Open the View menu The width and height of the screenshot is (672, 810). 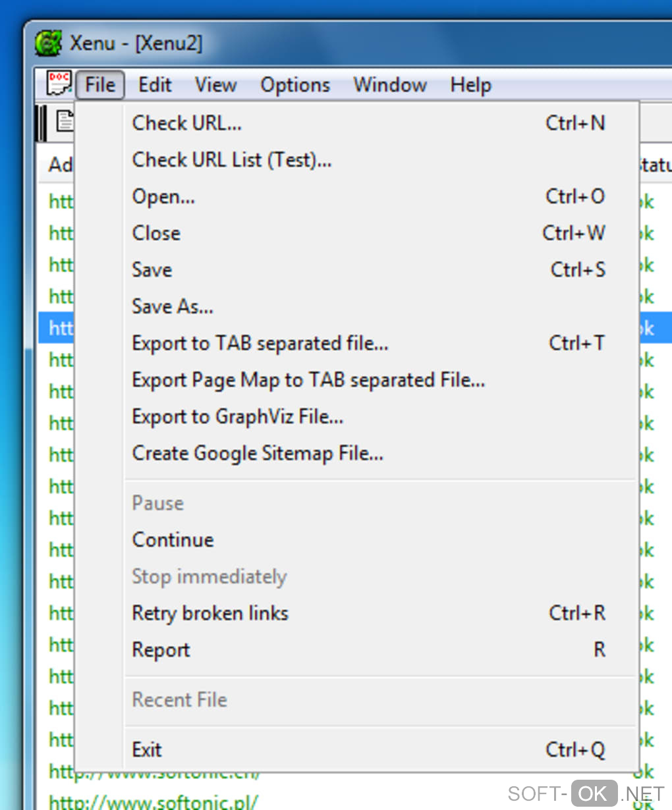pos(215,85)
